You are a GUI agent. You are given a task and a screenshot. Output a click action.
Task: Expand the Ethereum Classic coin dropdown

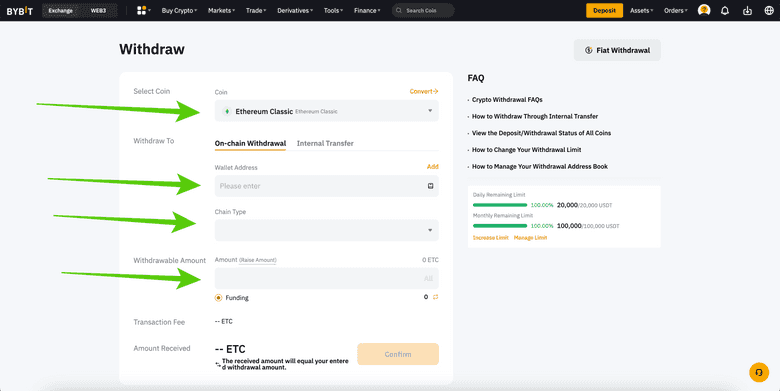point(326,111)
